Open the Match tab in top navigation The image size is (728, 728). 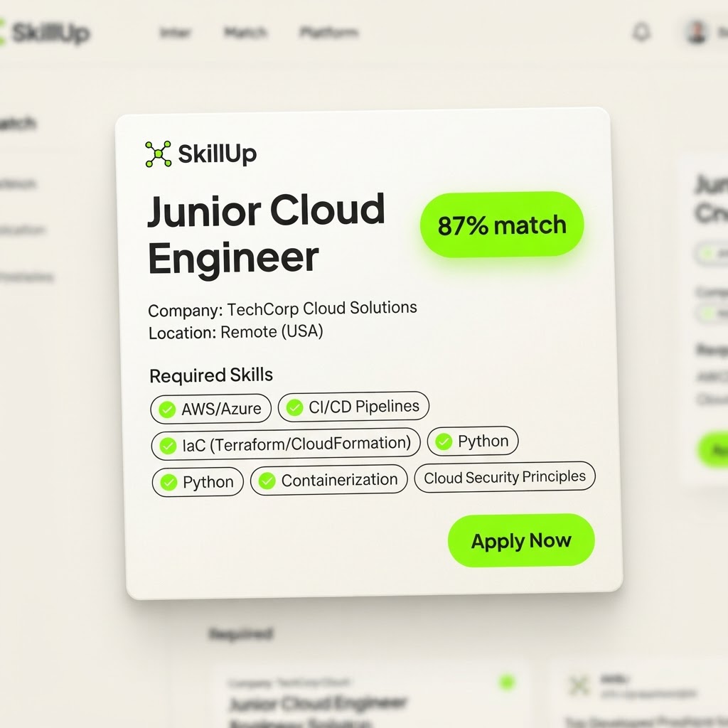click(245, 33)
